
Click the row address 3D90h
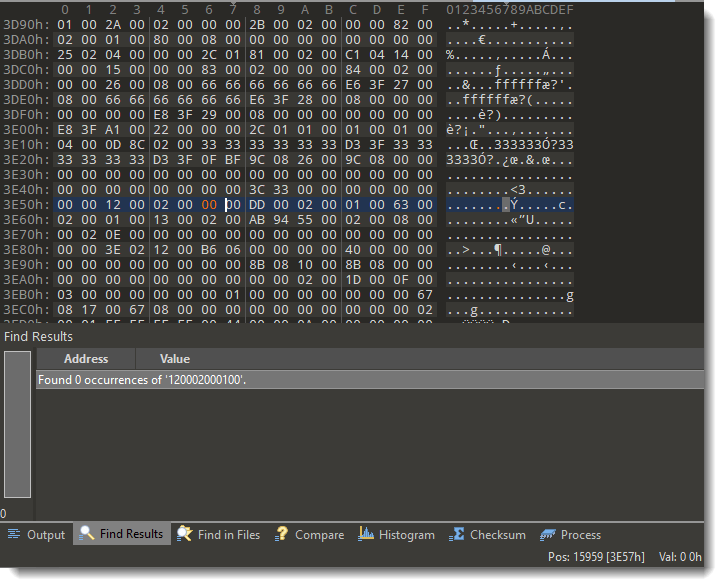click(x=21, y=24)
